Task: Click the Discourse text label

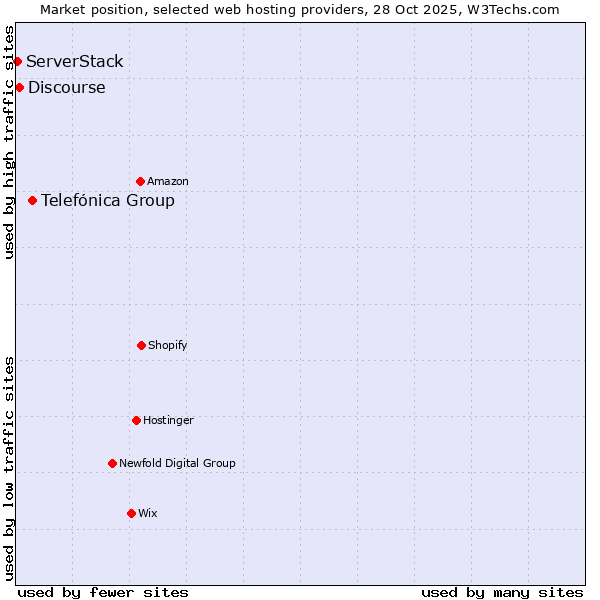Action: pos(67,88)
